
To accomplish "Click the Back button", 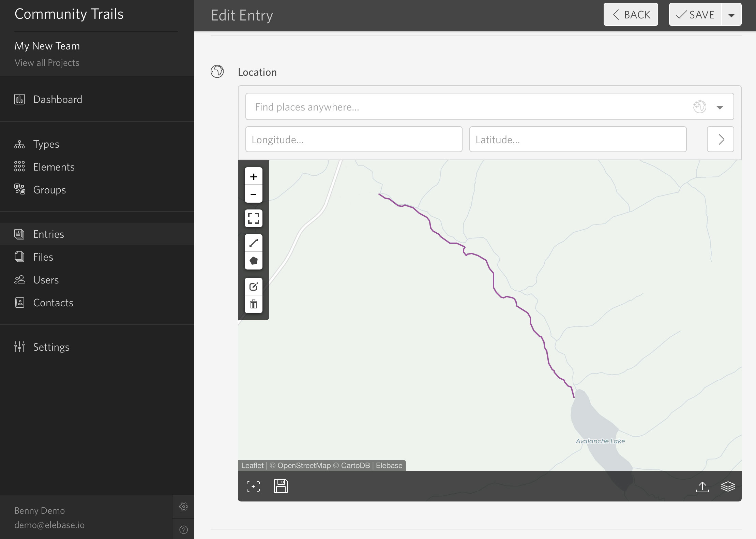I will tap(631, 15).
